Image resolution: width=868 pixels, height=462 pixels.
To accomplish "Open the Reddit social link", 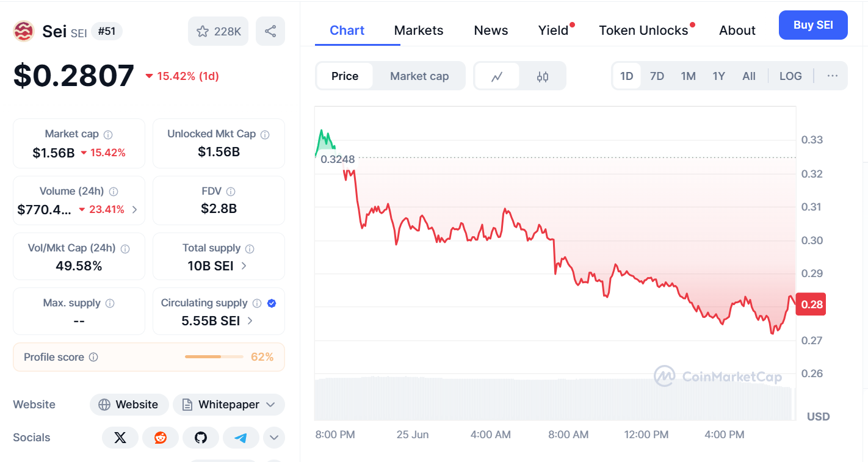I will (161, 438).
